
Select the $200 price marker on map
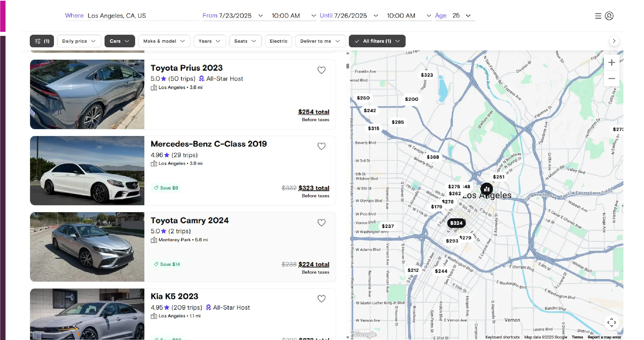click(x=412, y=99)
